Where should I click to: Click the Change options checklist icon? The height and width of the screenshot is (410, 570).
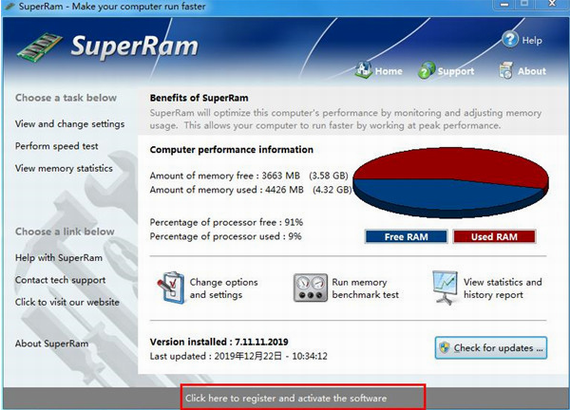coord(171,288)
